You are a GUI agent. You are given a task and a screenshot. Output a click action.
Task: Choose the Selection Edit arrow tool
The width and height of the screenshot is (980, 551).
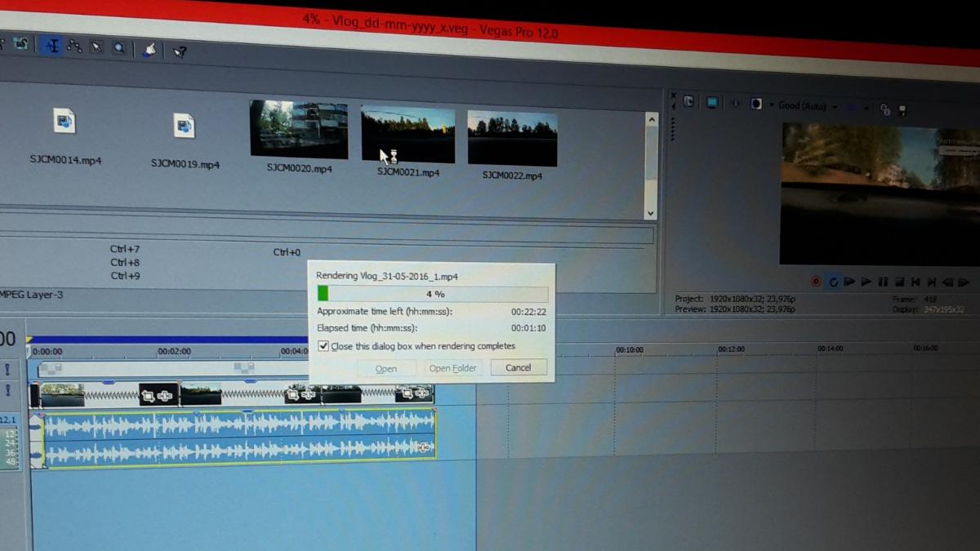click(x=96, y=47)
